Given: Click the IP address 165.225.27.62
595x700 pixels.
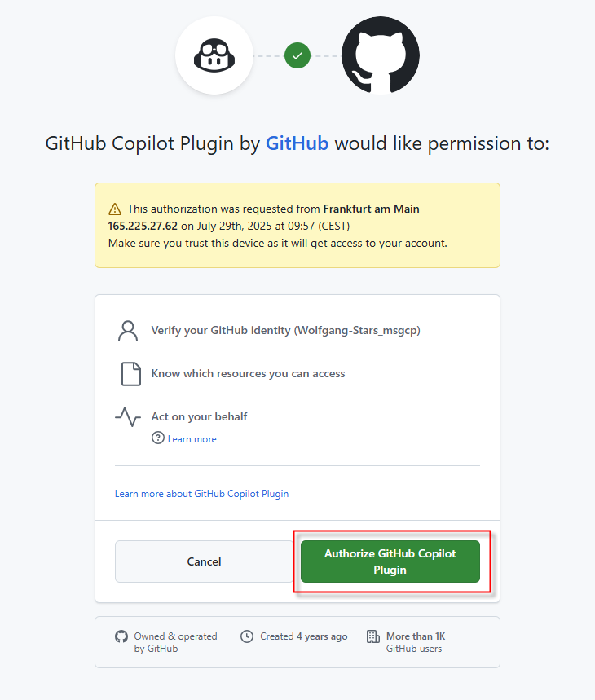Looking at the screenshot, I should [x=143, y=226].
